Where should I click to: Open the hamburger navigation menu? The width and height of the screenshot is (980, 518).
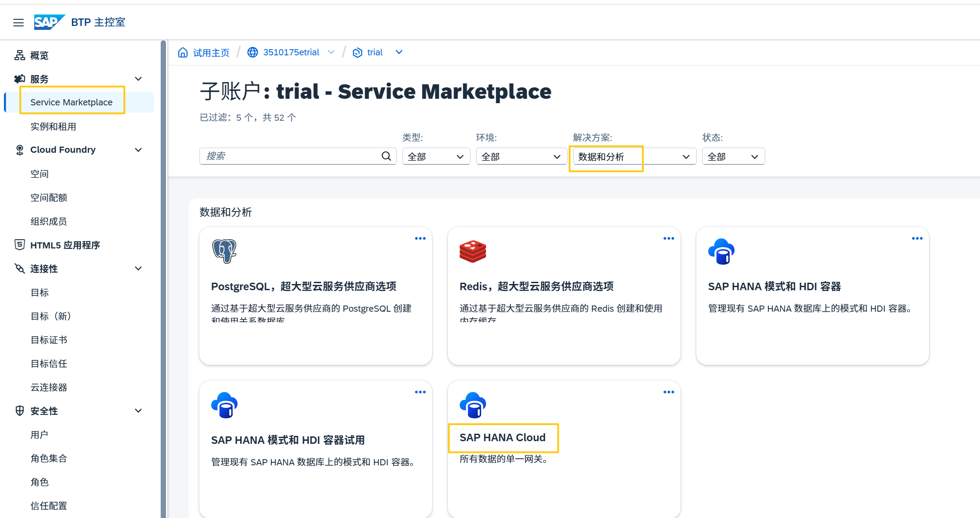click(x=18, y=22)
